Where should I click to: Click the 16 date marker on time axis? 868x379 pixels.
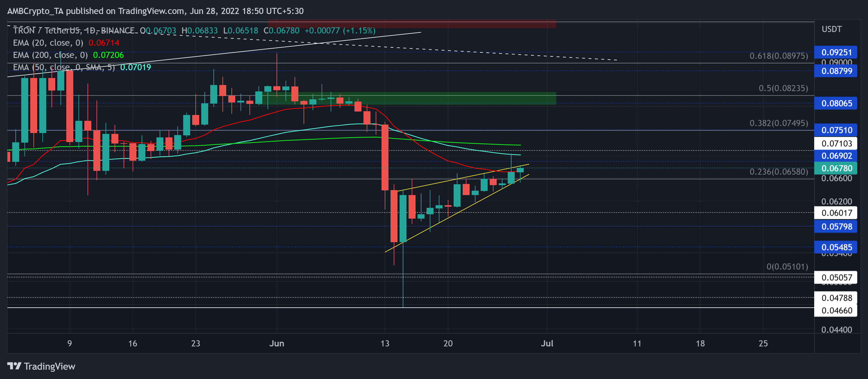[132, 343]
